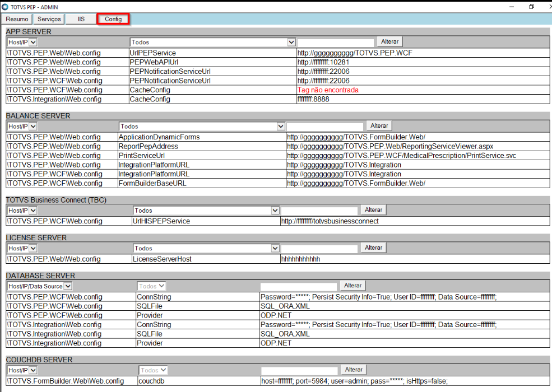
Task: Click the LICENSE SERVER value input field
Action: click(x=319, y=249)
